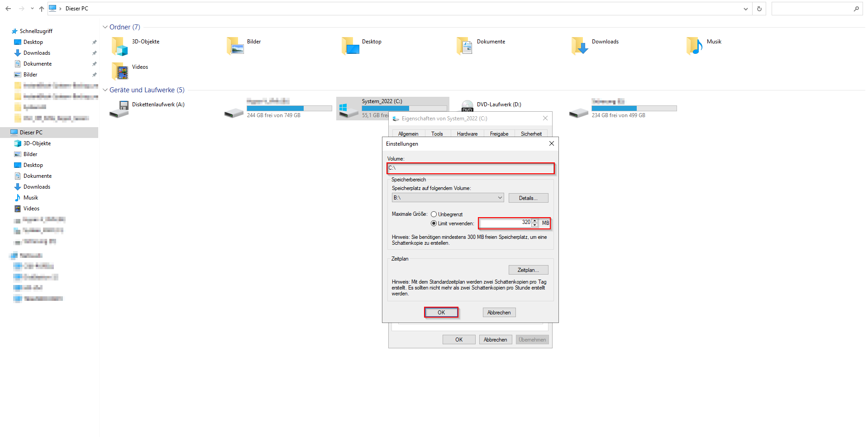Open the Videos folder icon
The width and height of the screenshot is (868, 437).
click(x=120, y=71)
